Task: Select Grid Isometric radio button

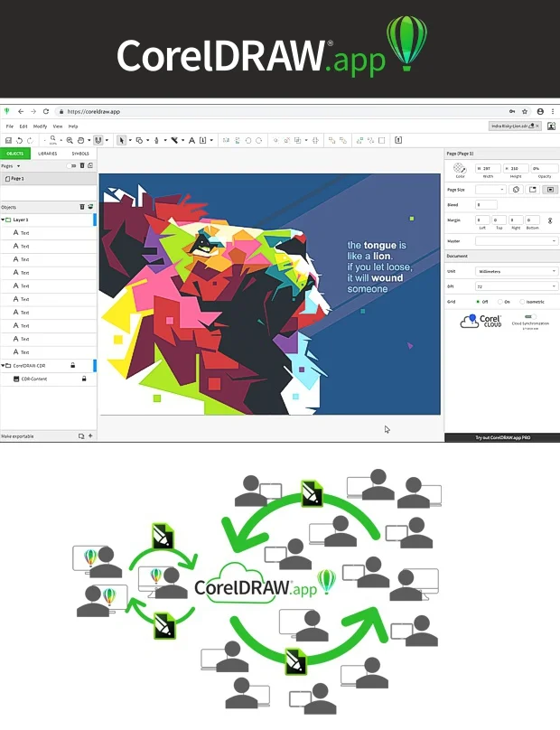Action: (x=522, y=302)
